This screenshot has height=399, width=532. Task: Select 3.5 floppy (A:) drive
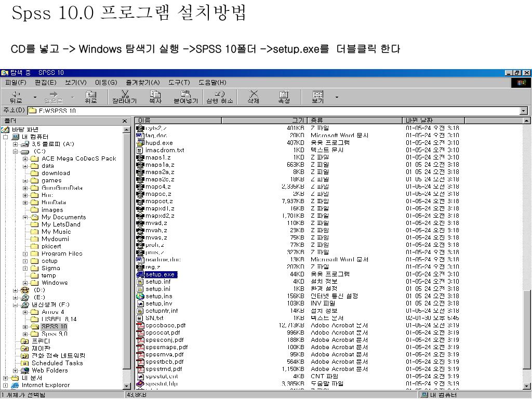(52, 144)
